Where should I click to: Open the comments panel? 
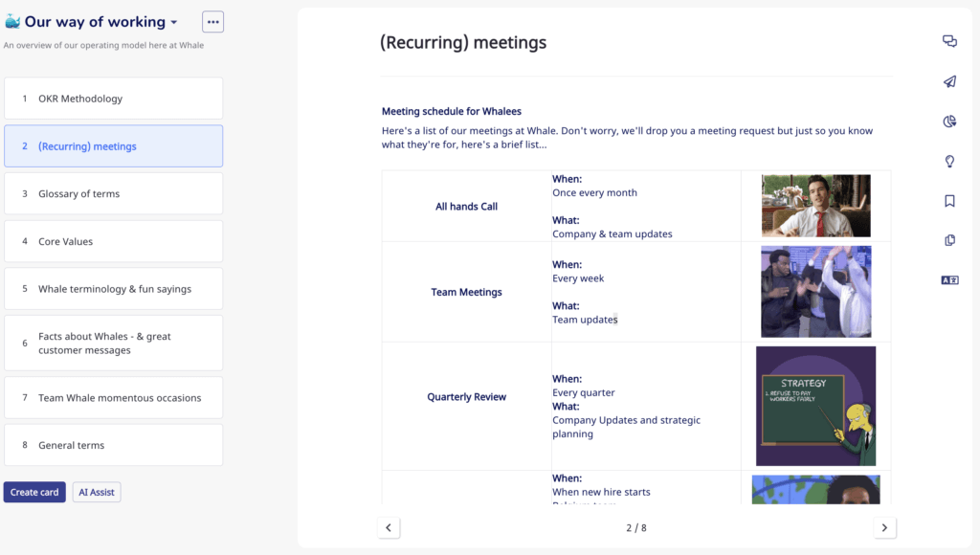pos(949,40)
